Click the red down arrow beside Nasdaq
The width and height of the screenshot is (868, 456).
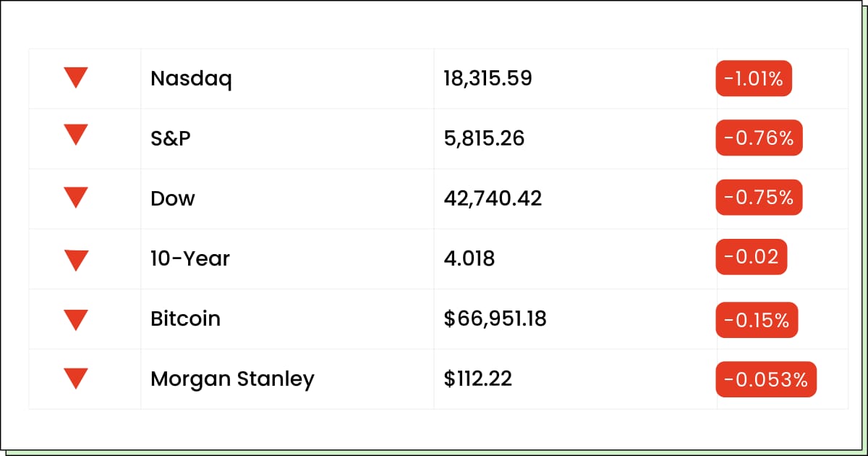point(76,77)
